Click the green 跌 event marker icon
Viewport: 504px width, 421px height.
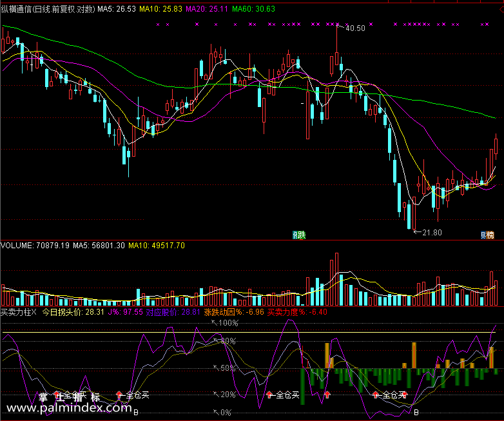[x=301, y=235]
